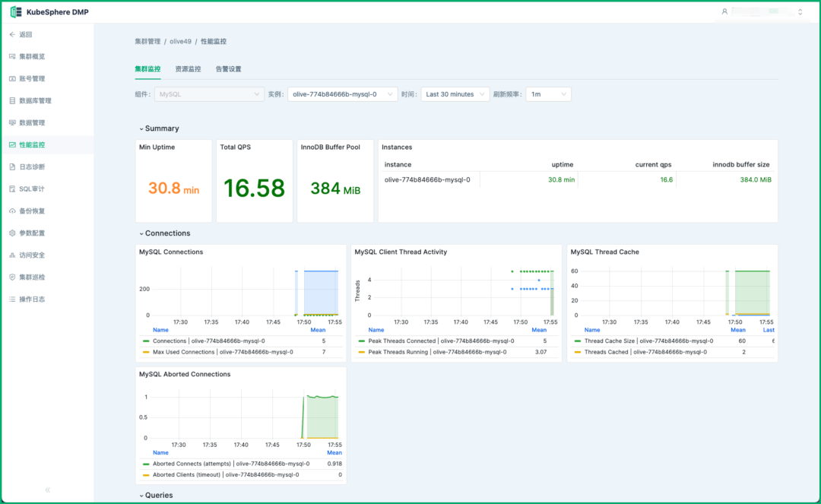The width and height of the screenshot is (821, 504).
Task: Sort MySQL Thread Cache legend by Last
Action: pos(768,330)
